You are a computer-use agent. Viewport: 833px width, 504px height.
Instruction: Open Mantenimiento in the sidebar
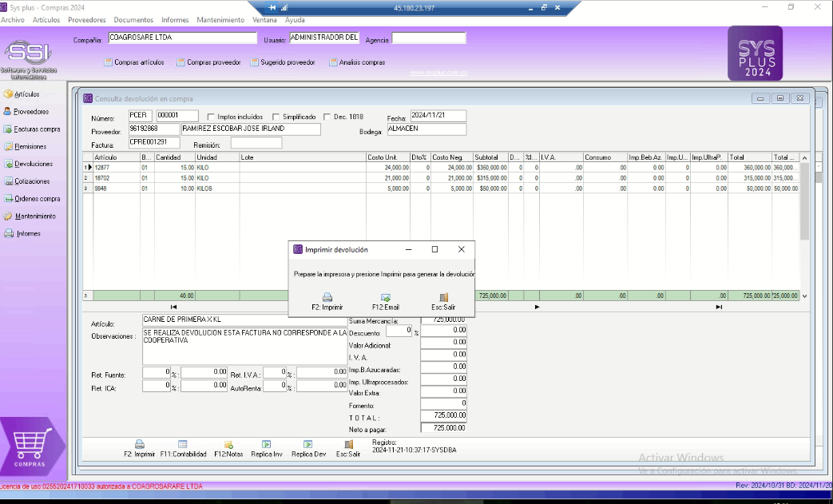tap(30, 216)
